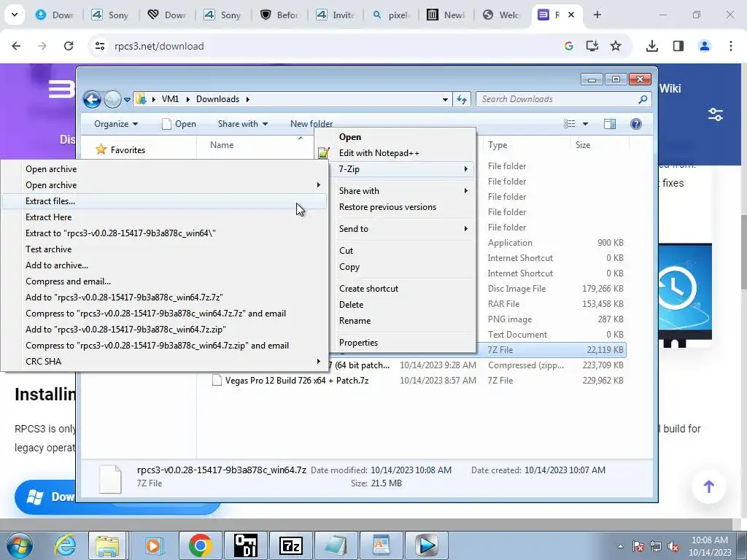Viewport: 747px width, 560px height.
Task: Open Chrome downloads icon
Action: [x=652, y=46]
